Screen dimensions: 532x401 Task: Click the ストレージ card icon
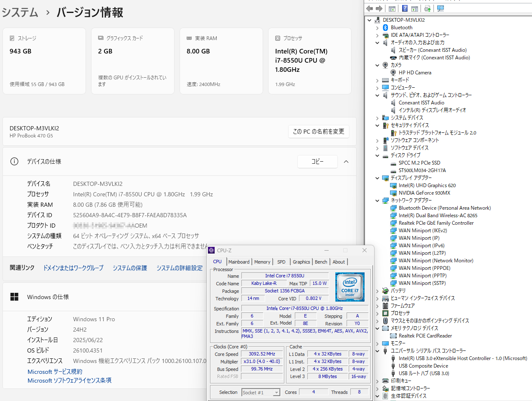pyautogui.click(x=12, y=38)
